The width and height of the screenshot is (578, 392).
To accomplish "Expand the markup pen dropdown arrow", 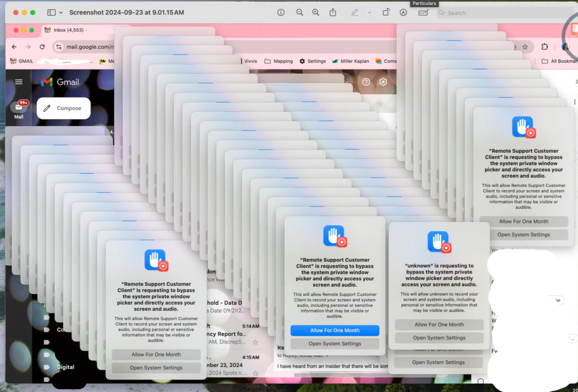I will pyautogui.click(x=369, y=13).
